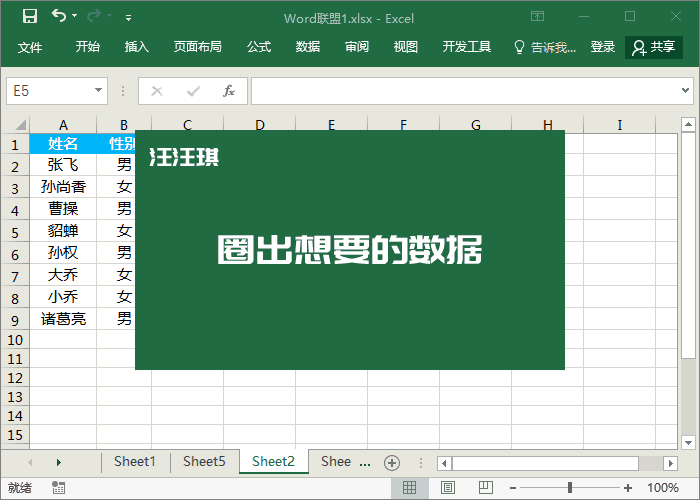Viewport: 700px width, 500px height.
Task: Click the cell containing 曹操
Action: pos(63,209)
